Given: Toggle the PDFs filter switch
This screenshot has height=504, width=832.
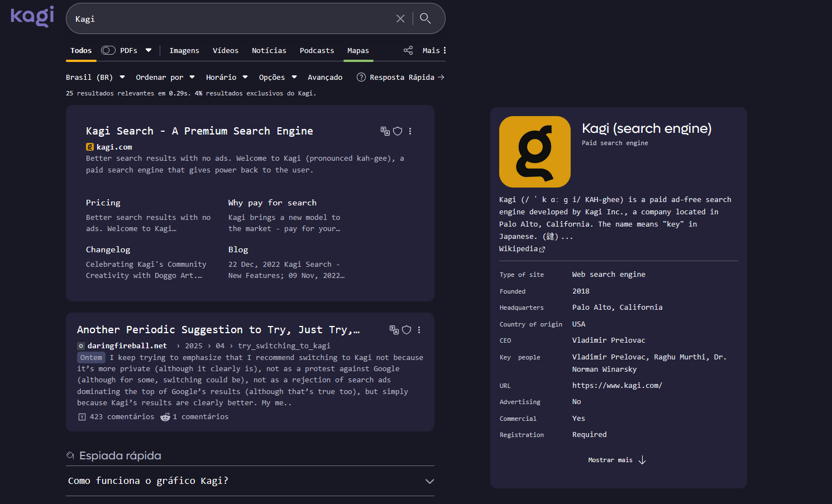Looking at the screenshot, I should [108, 50].
